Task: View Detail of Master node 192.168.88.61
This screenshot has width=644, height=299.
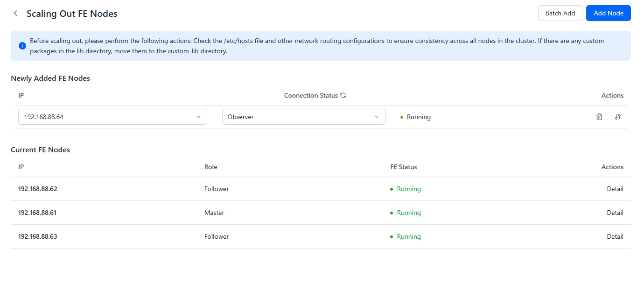Action: click(615, 213)
